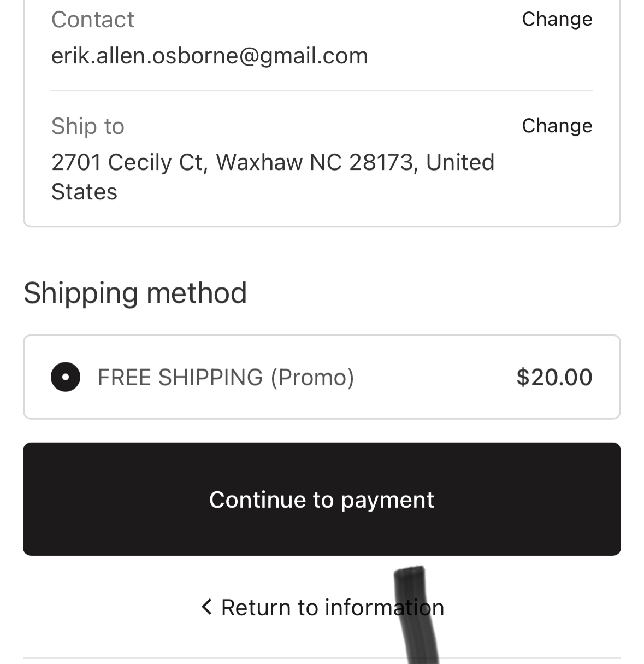The image size is (644, 664).
Task: Click the back chevron beside Return to information
Action: (206, 607)
